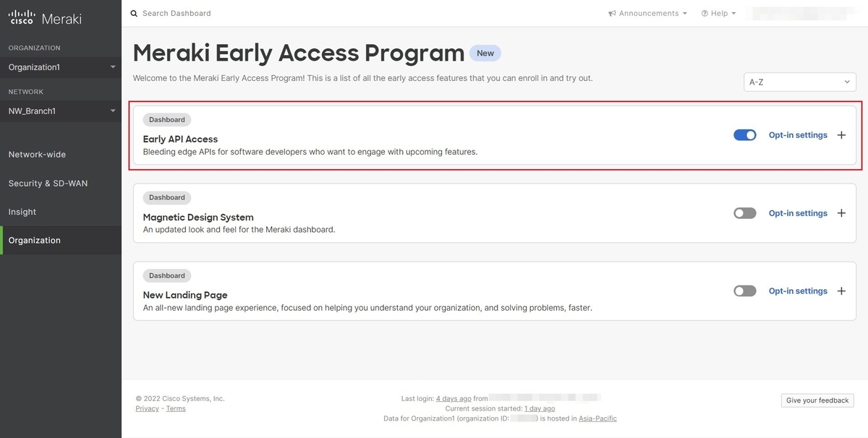Switch to the Insight sidebar section

click(x=22, y=211)
